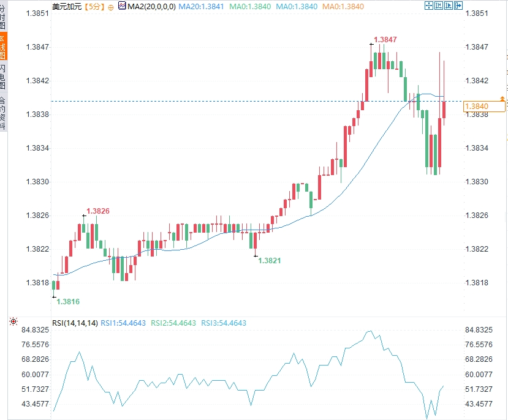Open RSI settings via red sun icon
Image resolution: width=508 pixels, height=420 pixels.
point(13,321)
